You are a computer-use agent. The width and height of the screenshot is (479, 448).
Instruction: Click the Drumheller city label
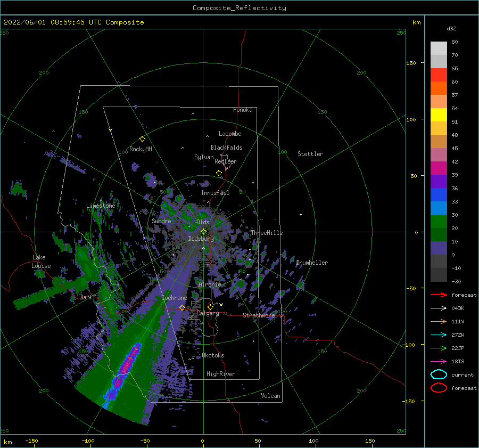(312, 263)
